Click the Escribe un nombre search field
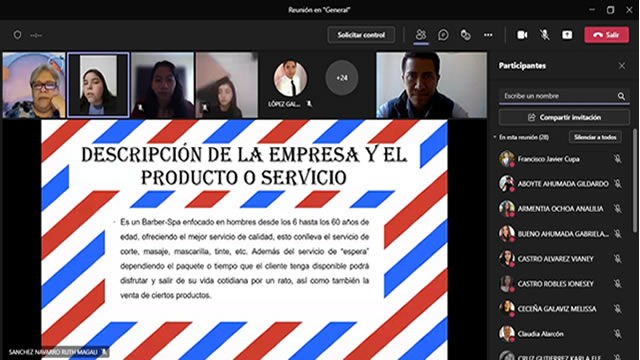640x360 pixels. pyautogui.click(x=564, y=96)
